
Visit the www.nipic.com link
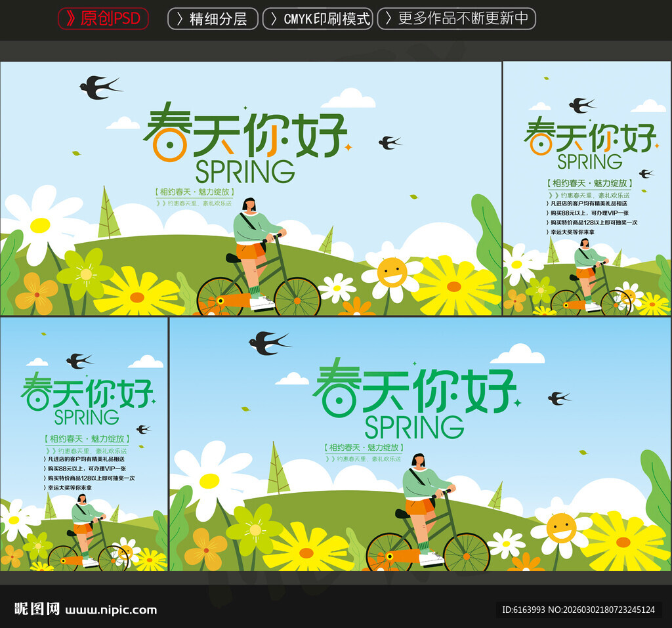[x=111, y=610]
